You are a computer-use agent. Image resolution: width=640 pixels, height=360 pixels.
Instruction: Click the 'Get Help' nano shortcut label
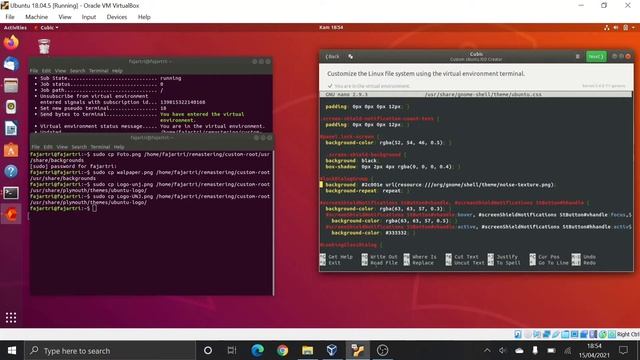pyautogui.click(x=340, y=257)
